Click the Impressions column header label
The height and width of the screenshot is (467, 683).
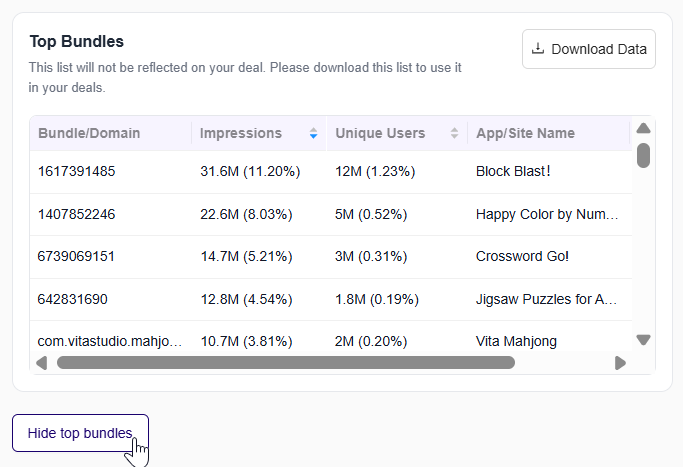[x=241, y=133]
